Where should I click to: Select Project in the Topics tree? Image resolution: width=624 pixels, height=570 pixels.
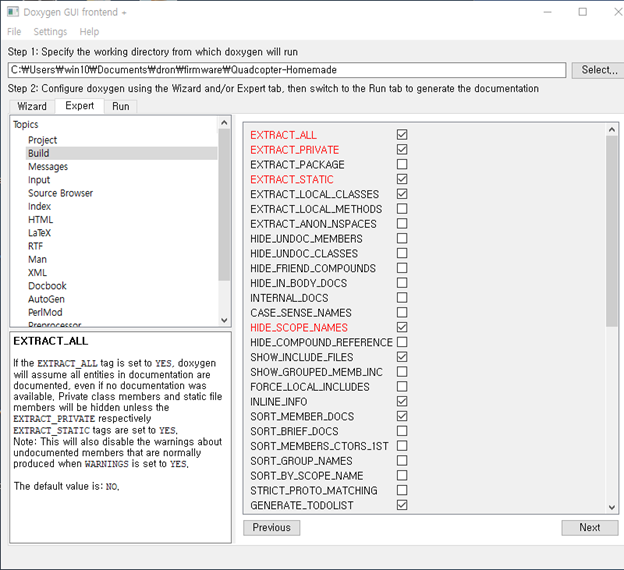click(x=43, y=140)
